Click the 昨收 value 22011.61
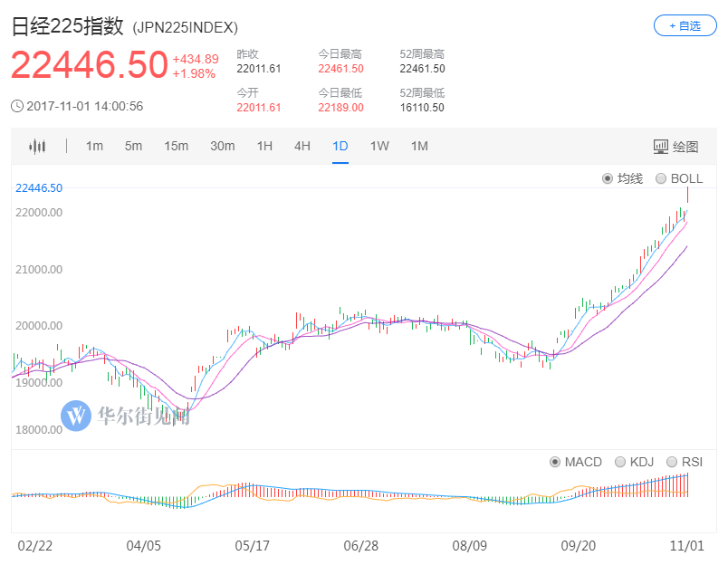The image size is (728, 565). point(259,69)
